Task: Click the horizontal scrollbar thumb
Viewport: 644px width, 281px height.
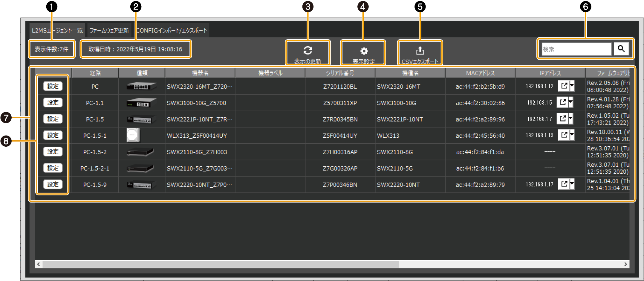Action: [221, 264]
